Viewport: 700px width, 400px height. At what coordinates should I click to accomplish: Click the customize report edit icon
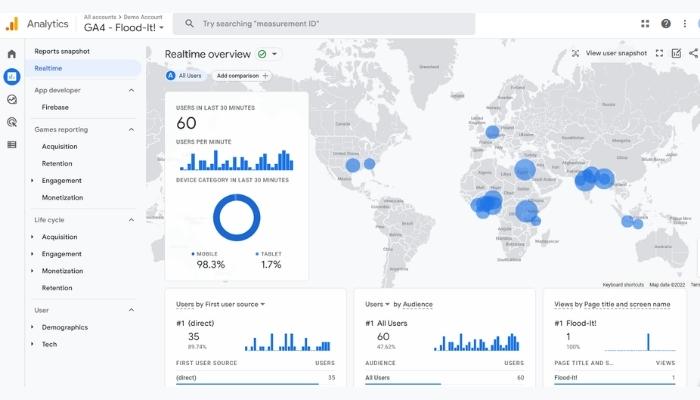click(x=676, y=53)
